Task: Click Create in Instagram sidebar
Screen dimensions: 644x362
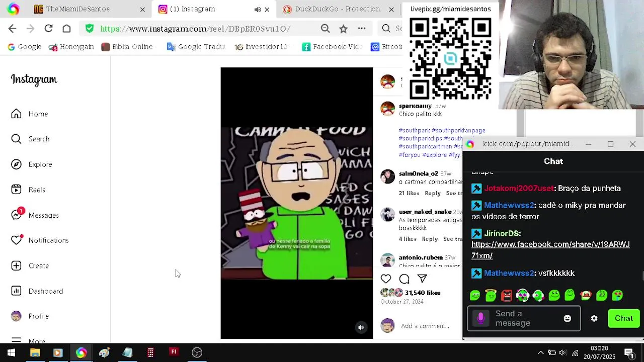Action: (x=30, y=266)
